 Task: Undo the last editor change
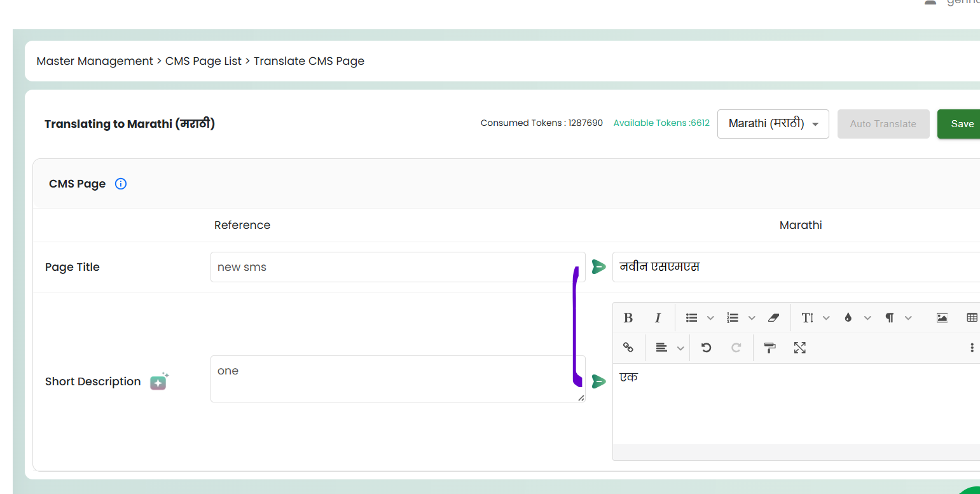tap(706, 348)
